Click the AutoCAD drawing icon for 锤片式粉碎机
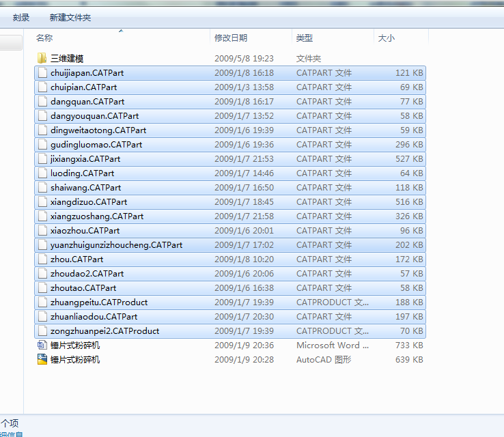Screen dimensions: 504x437 coord(42,360)
